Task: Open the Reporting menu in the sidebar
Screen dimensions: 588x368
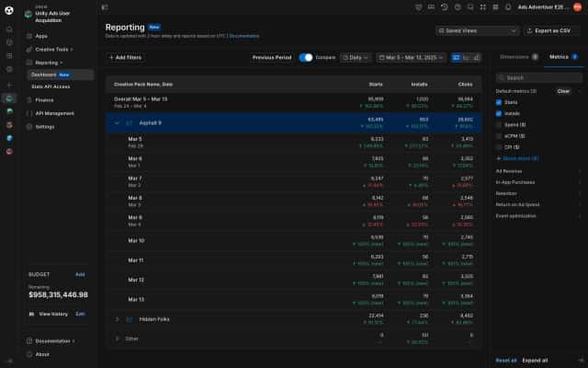Action: 49,63
